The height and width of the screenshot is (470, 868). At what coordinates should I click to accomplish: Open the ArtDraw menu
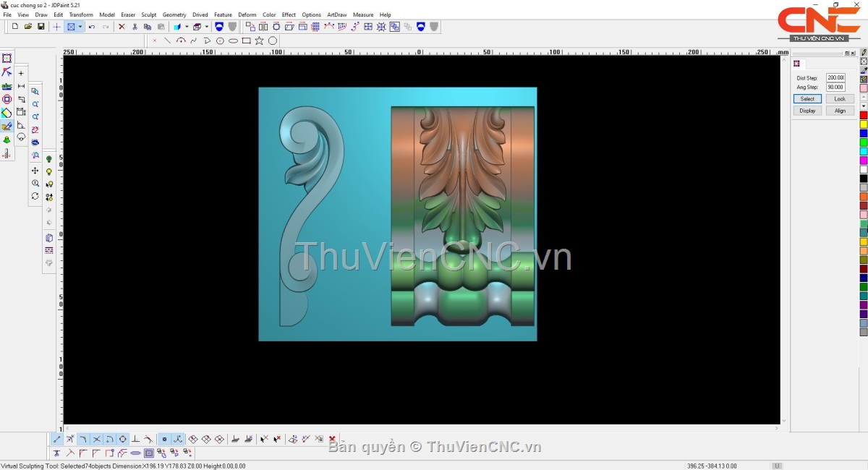[336, 14]
